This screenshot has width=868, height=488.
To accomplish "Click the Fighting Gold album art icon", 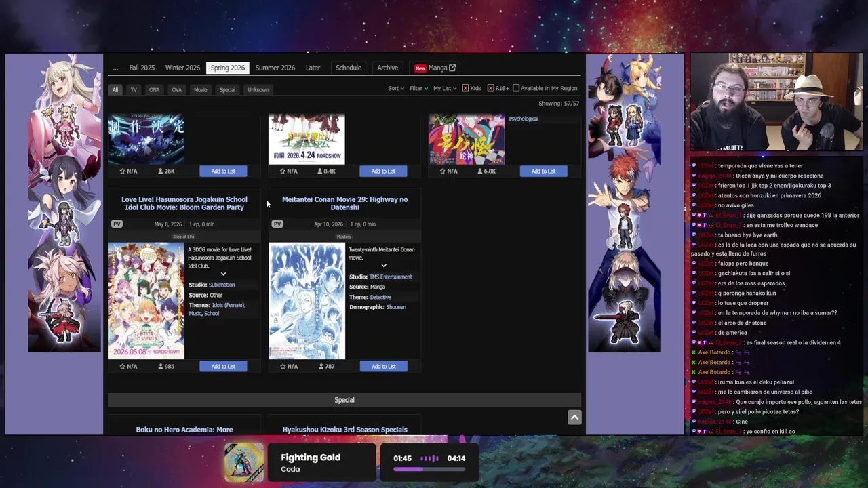I will click(244, 463).
